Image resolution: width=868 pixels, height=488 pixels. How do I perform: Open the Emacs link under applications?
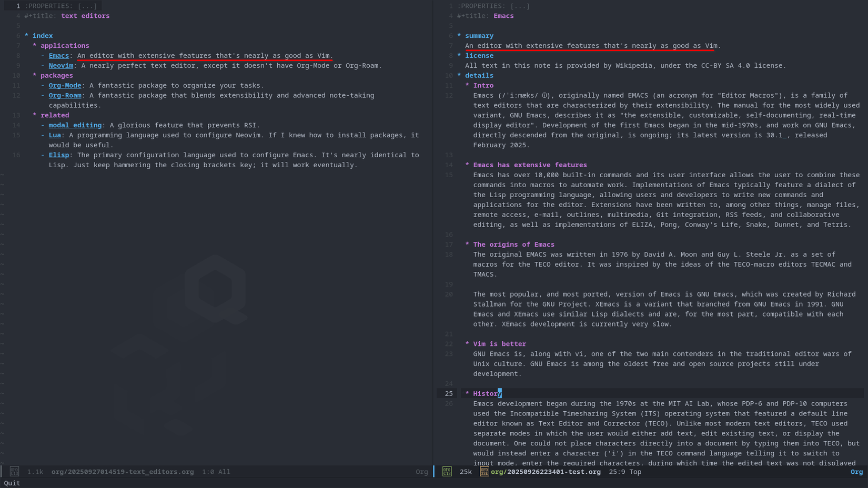click(58, 55)
